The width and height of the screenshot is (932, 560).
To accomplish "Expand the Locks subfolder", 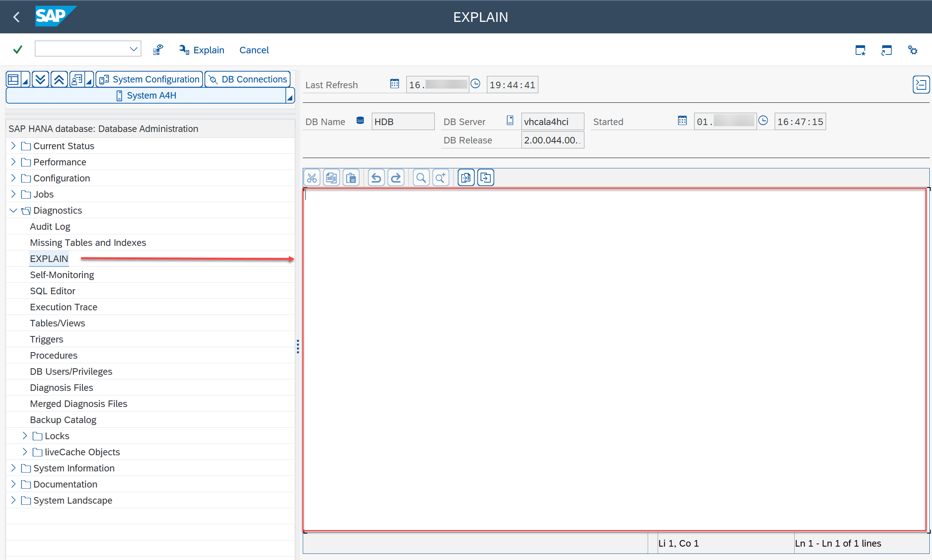I will point(25,436).
